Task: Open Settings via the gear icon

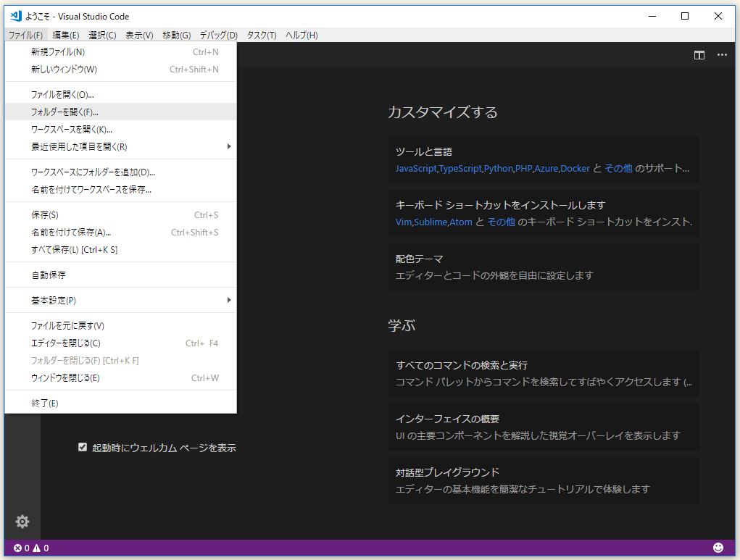Action: pos(22,522)
